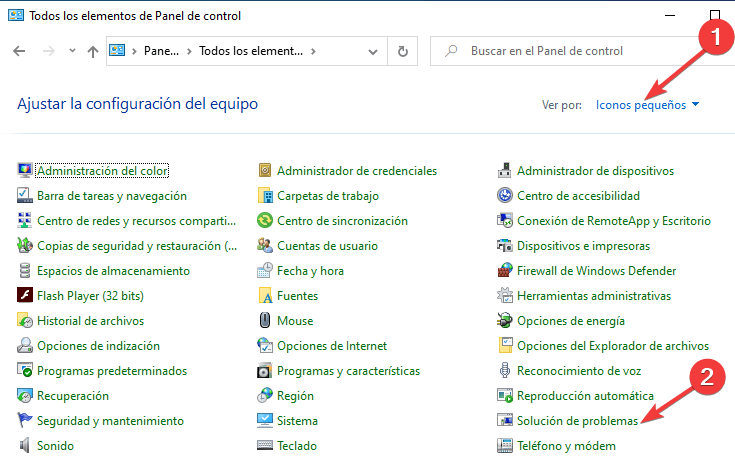Focus the Buscar en el Panel de control field
Screen dimensions: 735x468
coord(582,51)
